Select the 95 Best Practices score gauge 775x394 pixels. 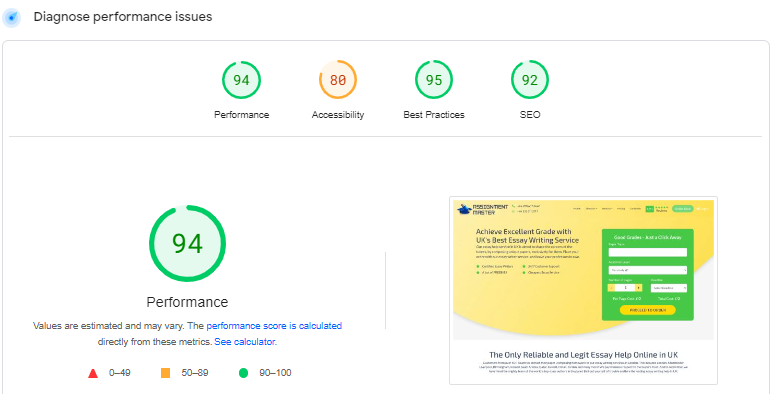pos(433,80)
